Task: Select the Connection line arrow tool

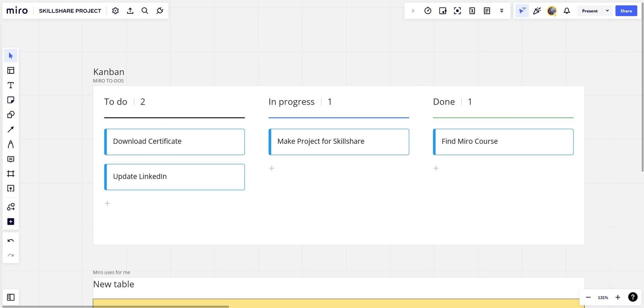Action: coord(11,129)
